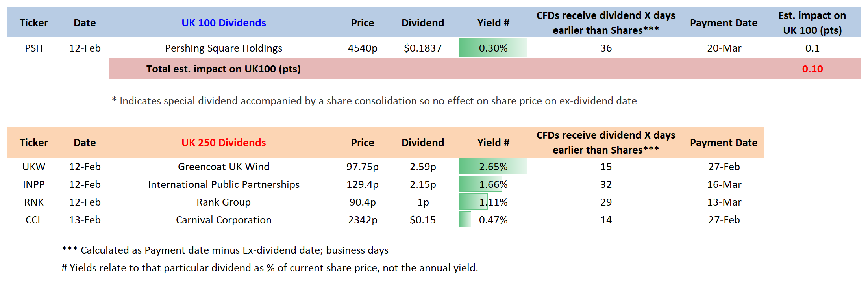The width and height of the screenshot is (868, 282).
Task: Click Greencoat UK Wind's 2.65% yield bar
Action: click(493, 167)
